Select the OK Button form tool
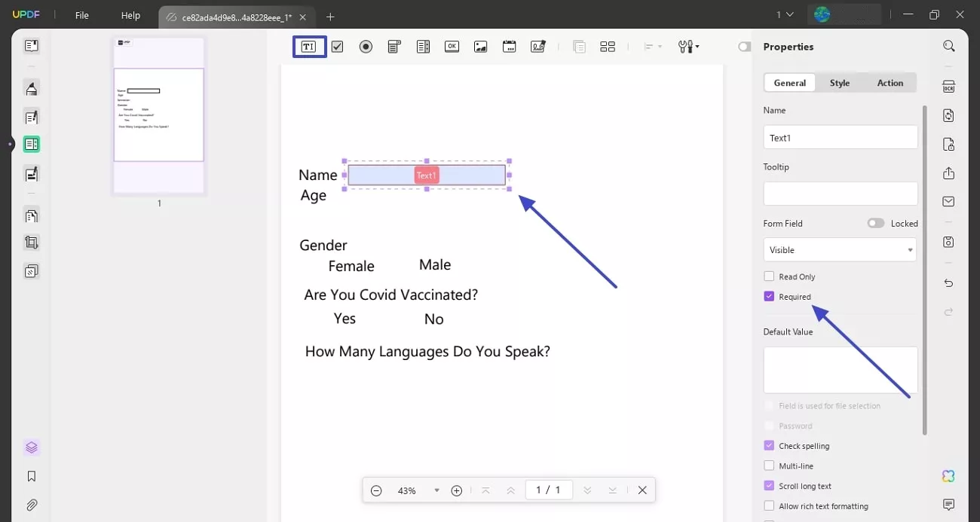This screenshot has height=522, width=980. [452, 47]
